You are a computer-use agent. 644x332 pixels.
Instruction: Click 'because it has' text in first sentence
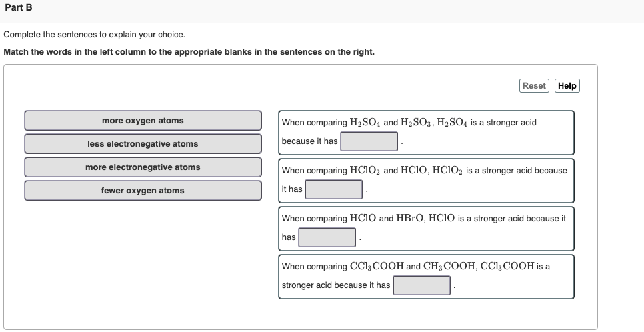tap(309, 141)
